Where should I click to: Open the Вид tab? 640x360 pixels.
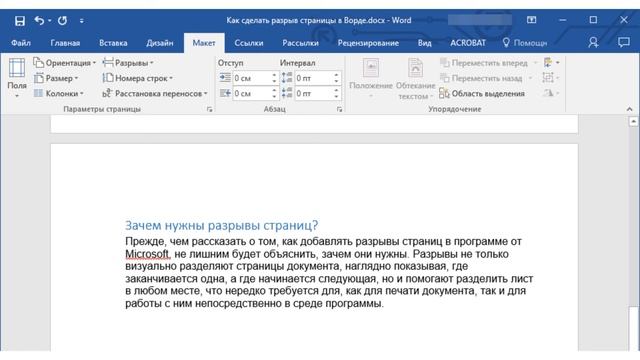click(x=424, y=43)
